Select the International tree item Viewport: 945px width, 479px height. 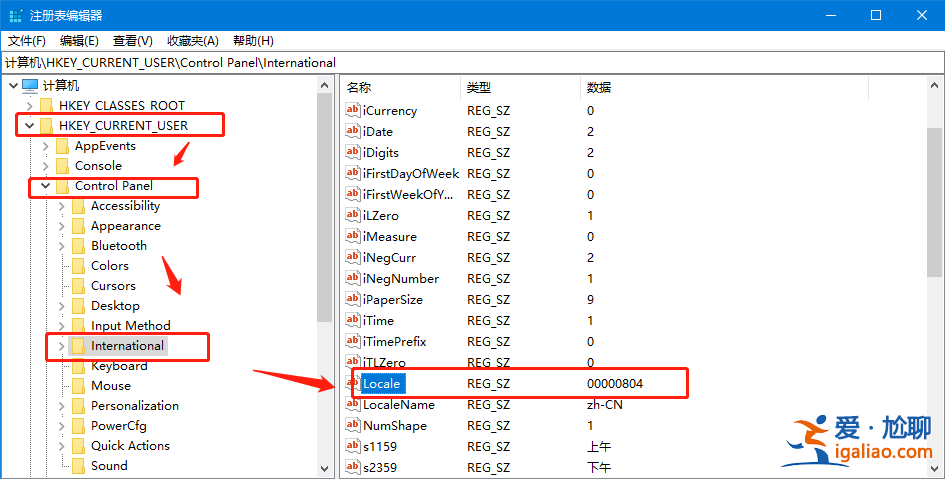coord(127,346)
